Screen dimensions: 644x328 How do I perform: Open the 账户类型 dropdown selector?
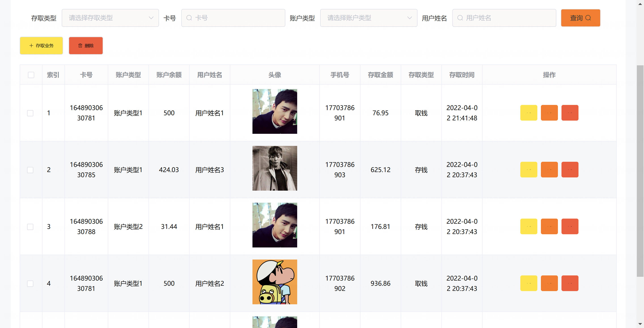(369, 18)
